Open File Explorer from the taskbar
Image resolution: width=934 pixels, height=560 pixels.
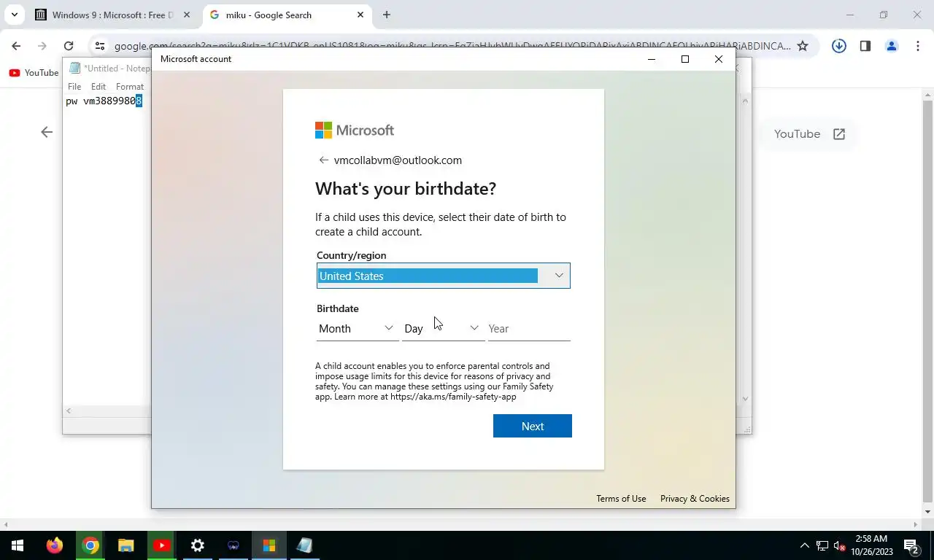point(126,545)
